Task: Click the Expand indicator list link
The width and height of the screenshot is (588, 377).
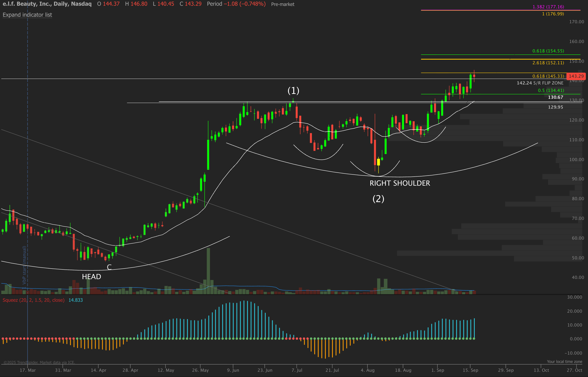Action: (x=27, y=15)
